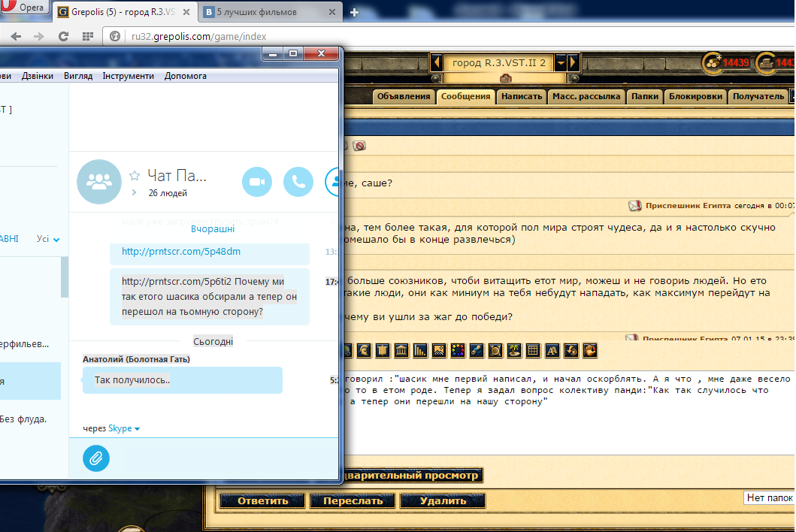Open Написать tab
This screenshot has height=532, width=796.
[x=522, y=96]
